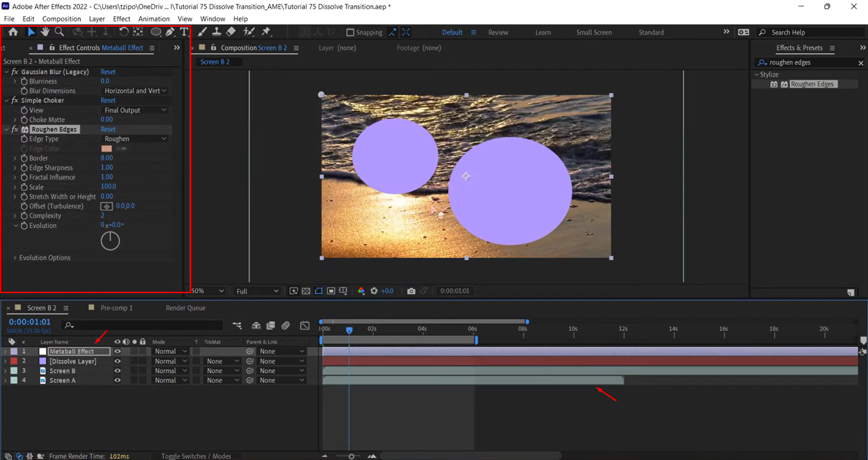Clear the roughen edges preset search
Image resolution: width=868 pixels, height=460 pixels.
point(861,63)
